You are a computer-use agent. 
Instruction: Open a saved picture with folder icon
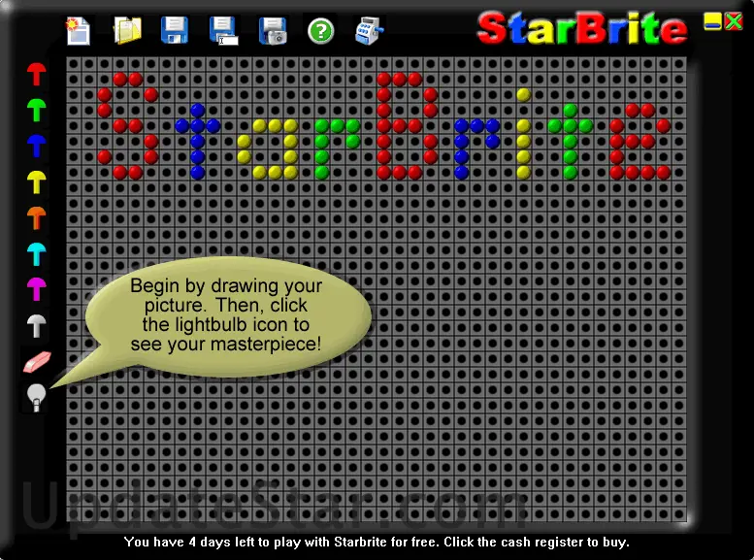point(127,30)
